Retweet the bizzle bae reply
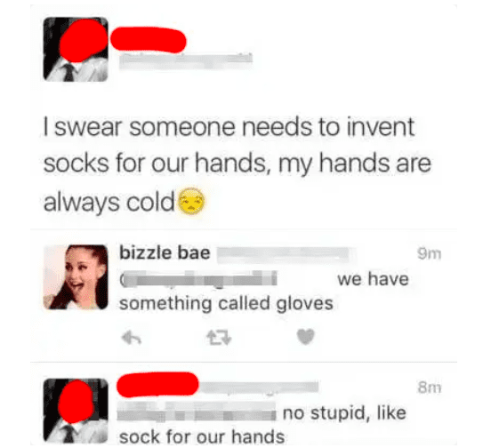This screenshot has height=448, width=499. 219,338
